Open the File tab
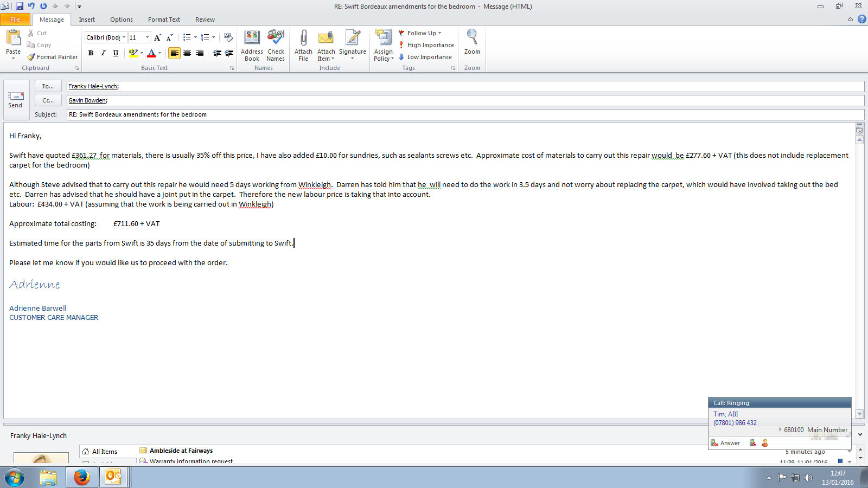The height and width of the screenshot is (488, 868). (15, 20)
